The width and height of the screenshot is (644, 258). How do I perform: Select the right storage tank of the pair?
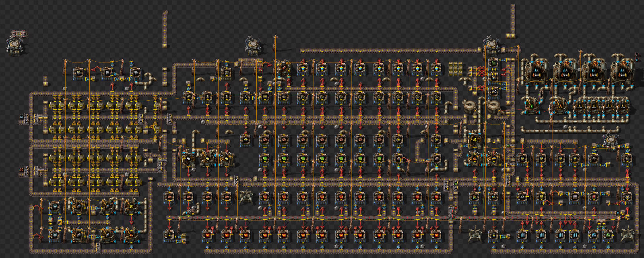click(494, 106)
